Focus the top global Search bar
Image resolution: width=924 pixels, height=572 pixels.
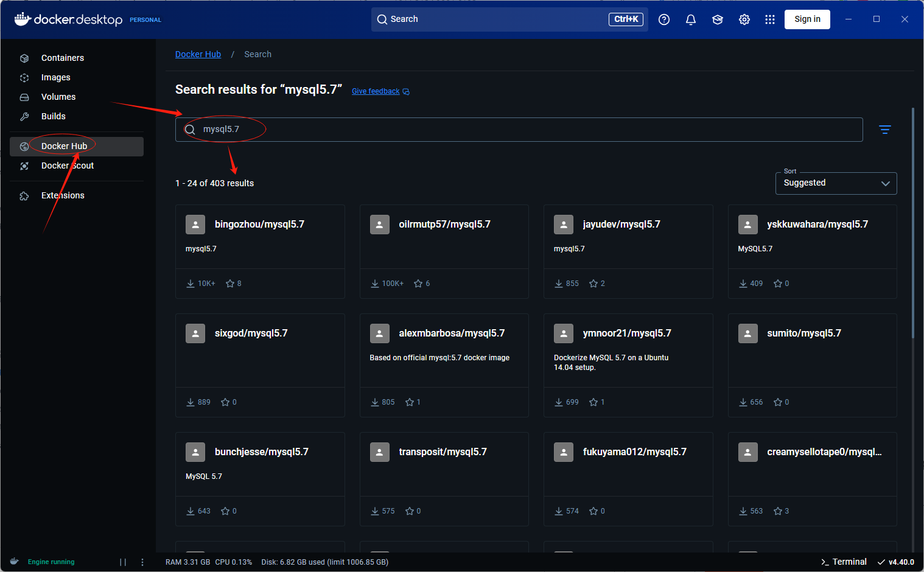pos(509,19)
